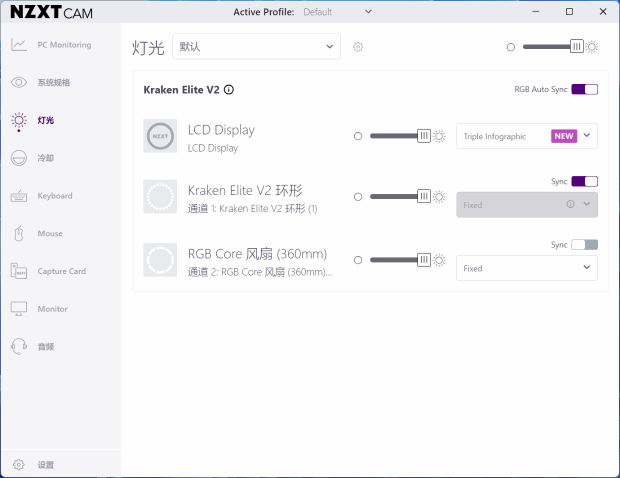Click the 设置 gear icon at bottom

pos(19,465)
